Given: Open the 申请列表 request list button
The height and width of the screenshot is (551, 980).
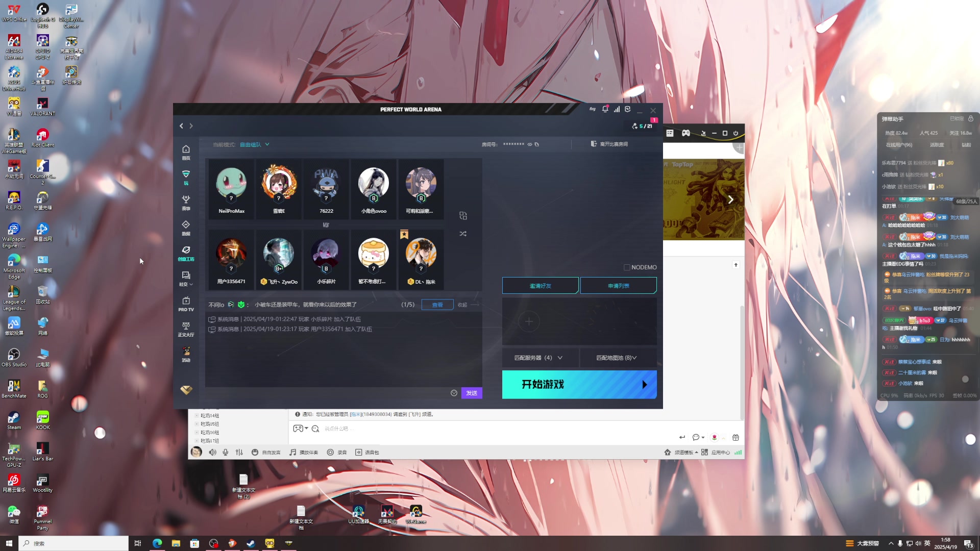Looking at the screenshot, I should 619,286.
